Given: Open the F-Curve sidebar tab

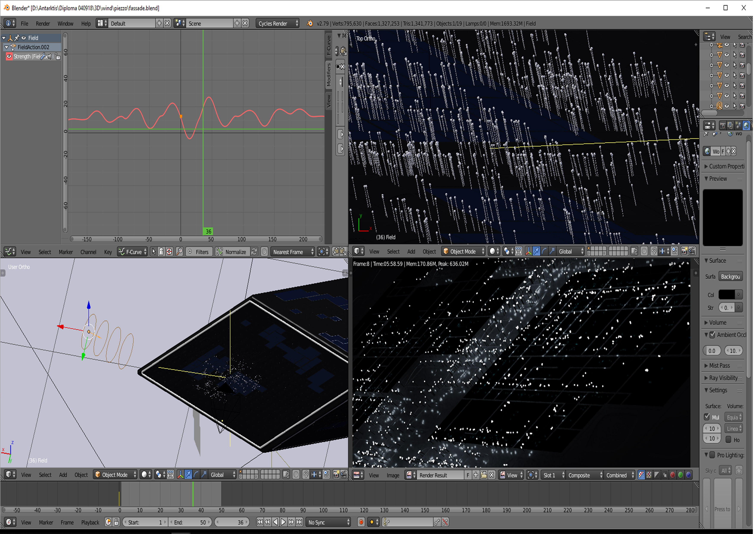Looking at the screenshot, I should click(329, 45).
